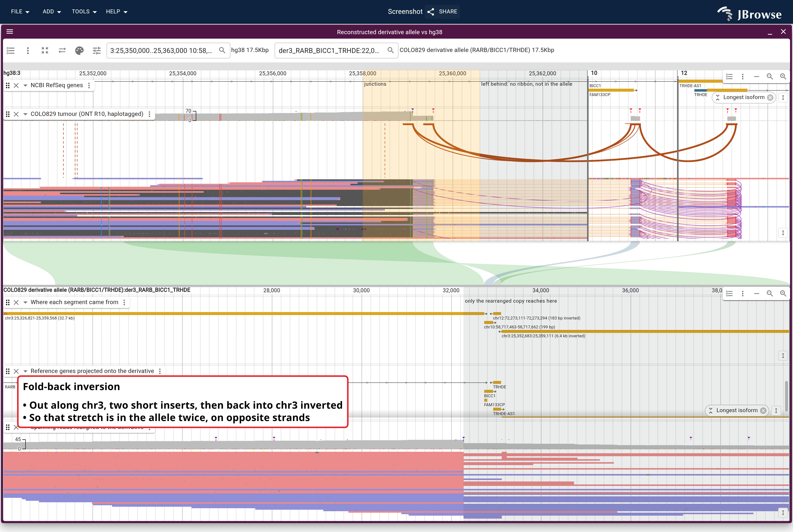Image resolution: width=793 pixels, height=532 pixels.
Task: Select the chr3:25,326,821-25,359,568 (32.7 kb) segment label
Action: point(40,318)
